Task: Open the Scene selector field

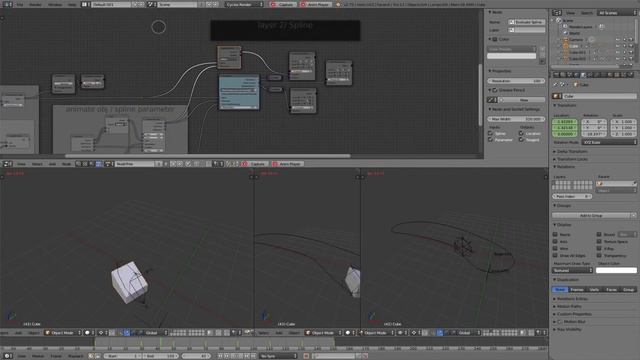Action: (178, 4)
